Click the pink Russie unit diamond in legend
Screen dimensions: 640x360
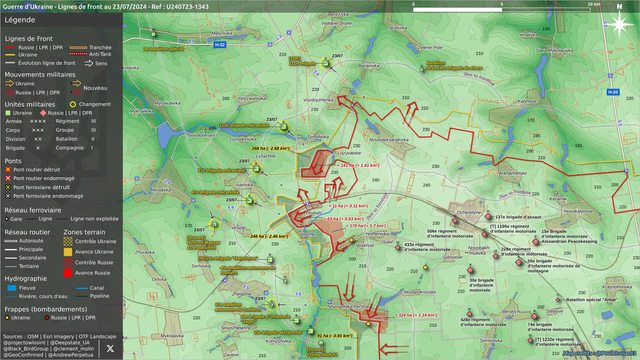43,113
